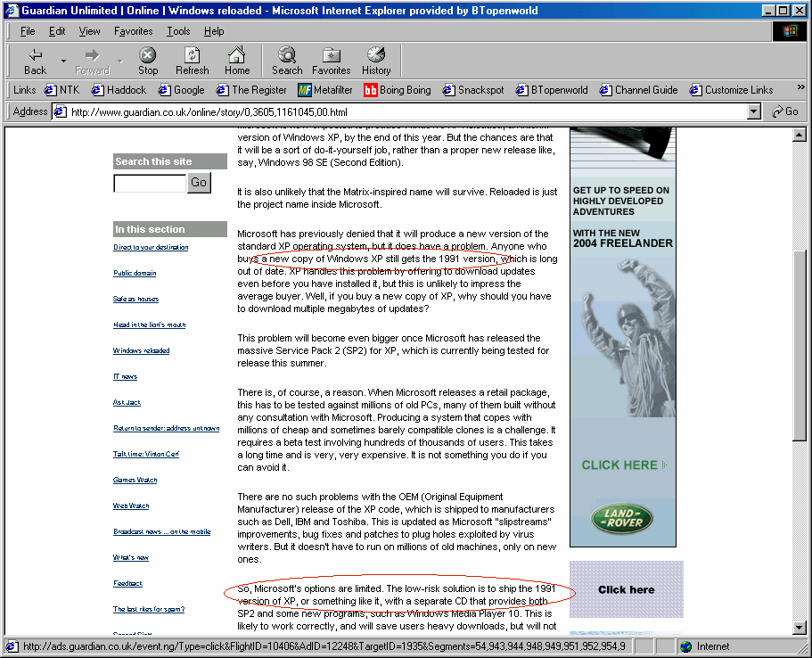Click the Land Rover logo in ad
This screenshot has width=812, height=658.
pos(622,518)
